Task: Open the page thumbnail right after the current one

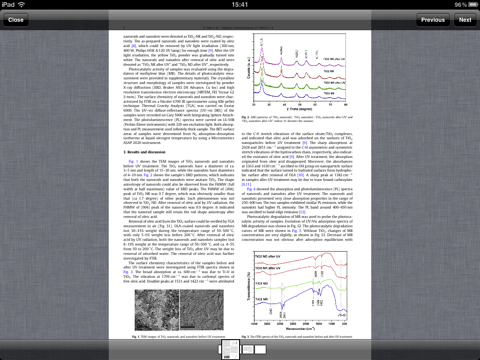Action: [x=248, y=349]
